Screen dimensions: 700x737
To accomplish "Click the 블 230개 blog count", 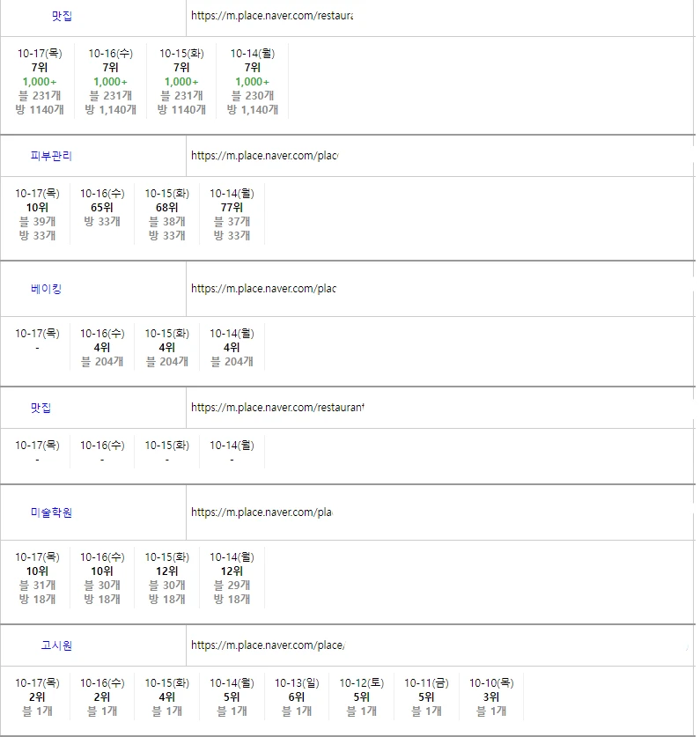I will (252, 96).
